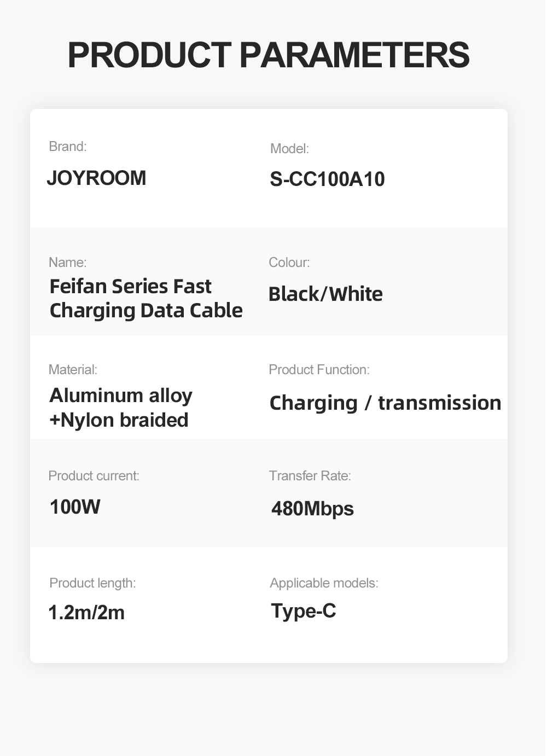The width and height of the screenshot is (547, 756).
Task: Click the Type-C applicable models value
Action: point(304,611)
